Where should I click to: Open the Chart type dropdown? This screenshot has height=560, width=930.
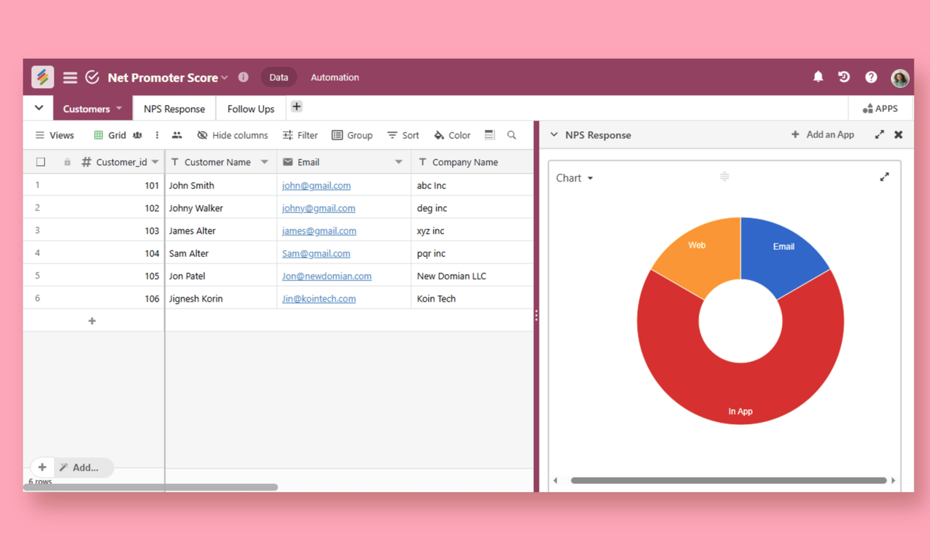click(574, 178)
